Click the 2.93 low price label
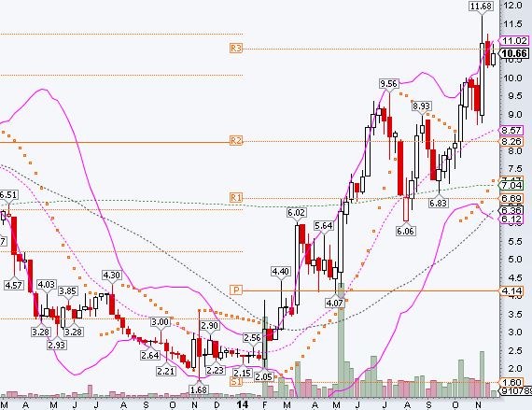Viewport: 532px width, 410px height. [57, 346]
